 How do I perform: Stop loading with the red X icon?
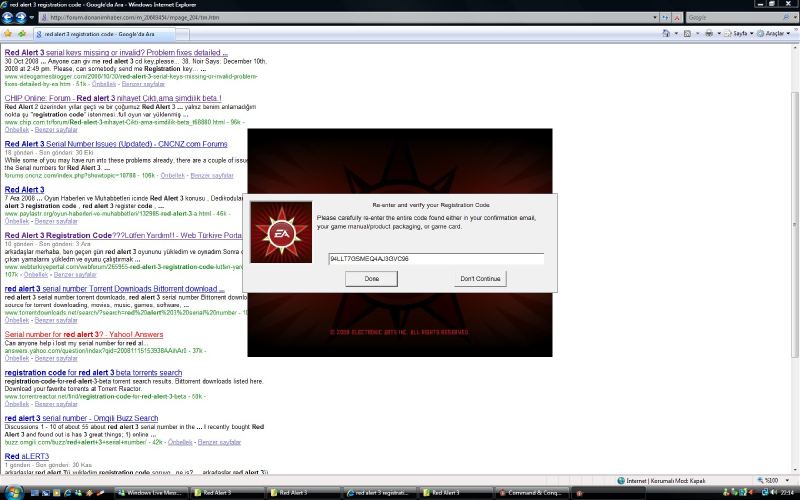677,17
